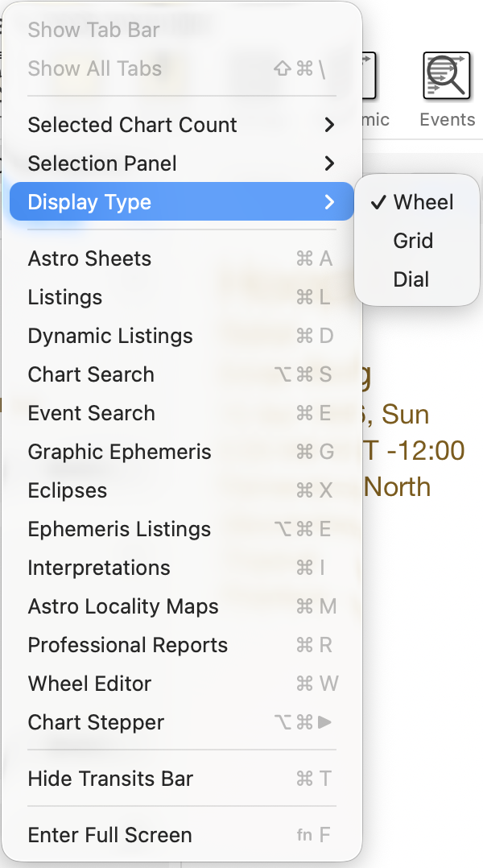Launch Chart Search
This screenshot has height=868, width=483.
[x=91, y=374]
